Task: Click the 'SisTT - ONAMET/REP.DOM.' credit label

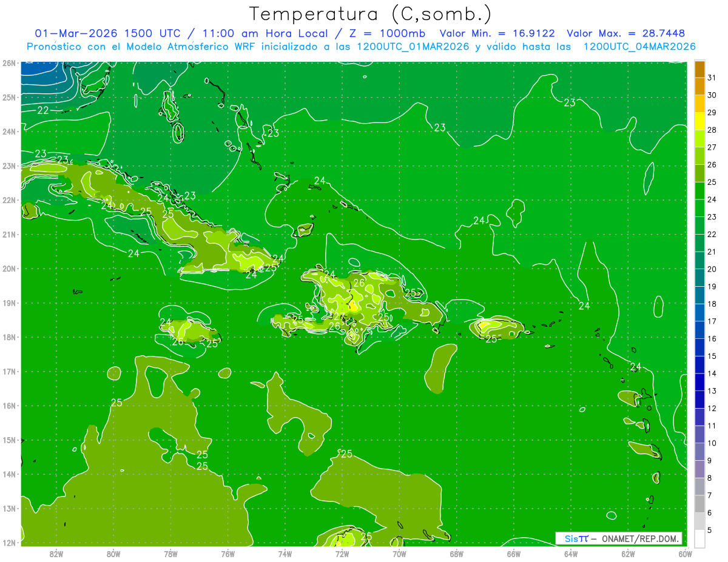Action: pyautogui.click(x=619, y=538)
